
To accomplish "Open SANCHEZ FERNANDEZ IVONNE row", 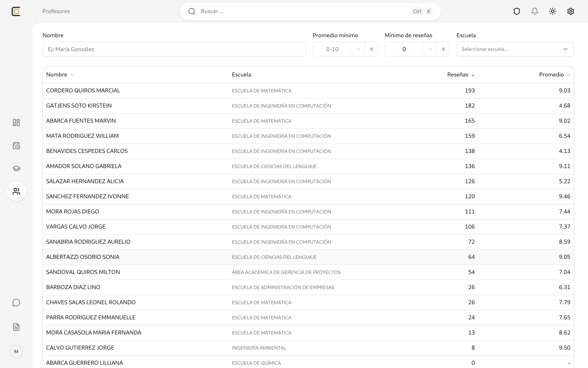I will [308, 196].
